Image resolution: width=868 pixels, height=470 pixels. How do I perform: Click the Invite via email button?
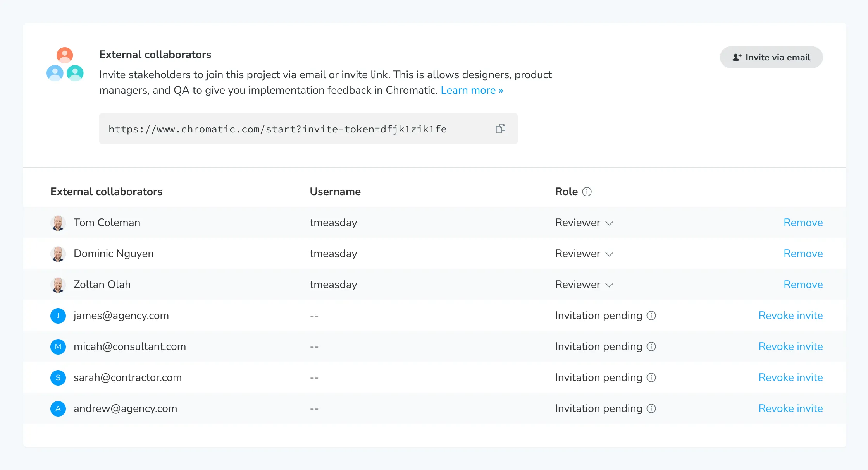click(771, 57)
